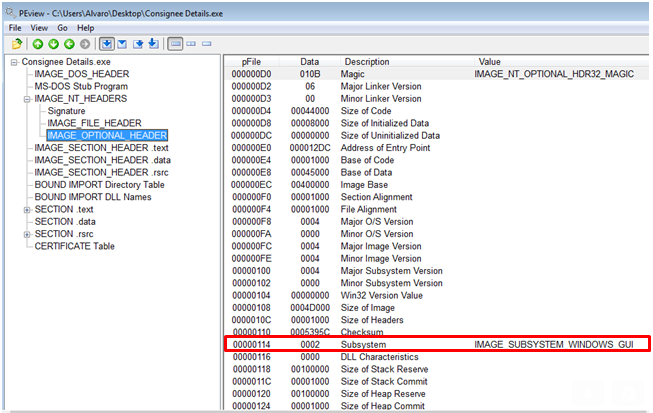Select IMAGE_SECTION_HEADER .rsrc
653x413 pixels.
pos(102,172)
